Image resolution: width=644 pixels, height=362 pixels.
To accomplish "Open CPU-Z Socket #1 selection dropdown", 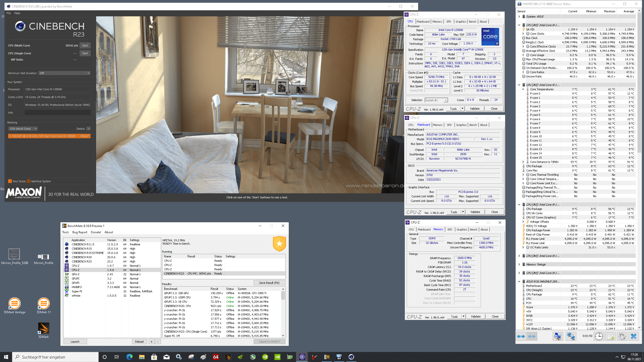I will (x=436, y=100).
